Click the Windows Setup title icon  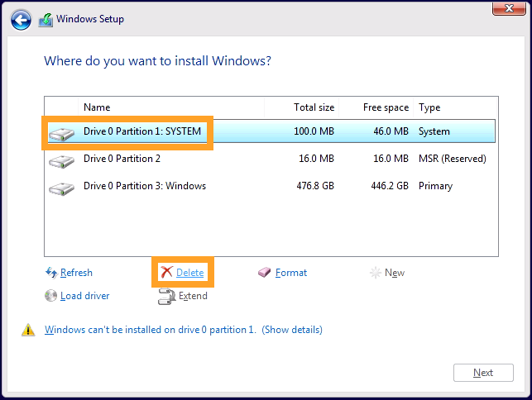[x=46, y=19]
